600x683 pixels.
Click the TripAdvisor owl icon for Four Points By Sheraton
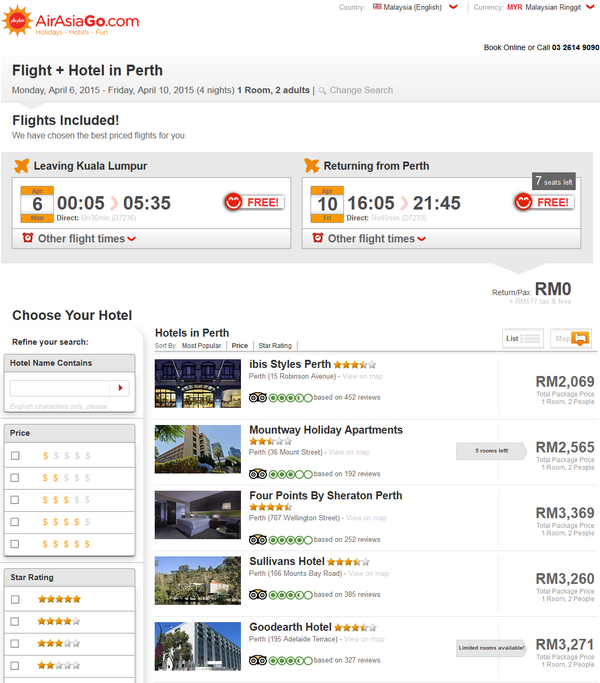coord(258,540)
